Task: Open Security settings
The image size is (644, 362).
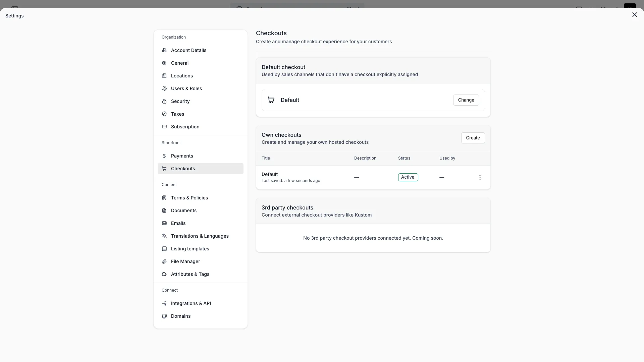Action: pos(201,101)
